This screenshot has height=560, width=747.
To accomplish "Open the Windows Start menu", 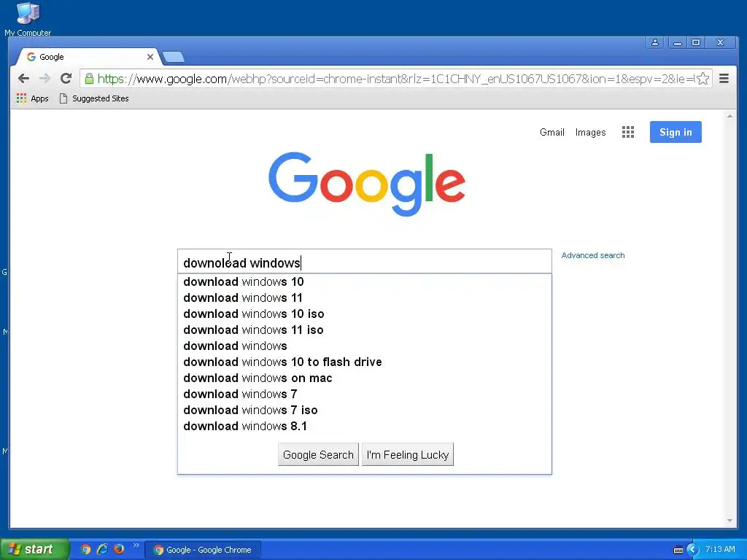I will click(34, 549).
